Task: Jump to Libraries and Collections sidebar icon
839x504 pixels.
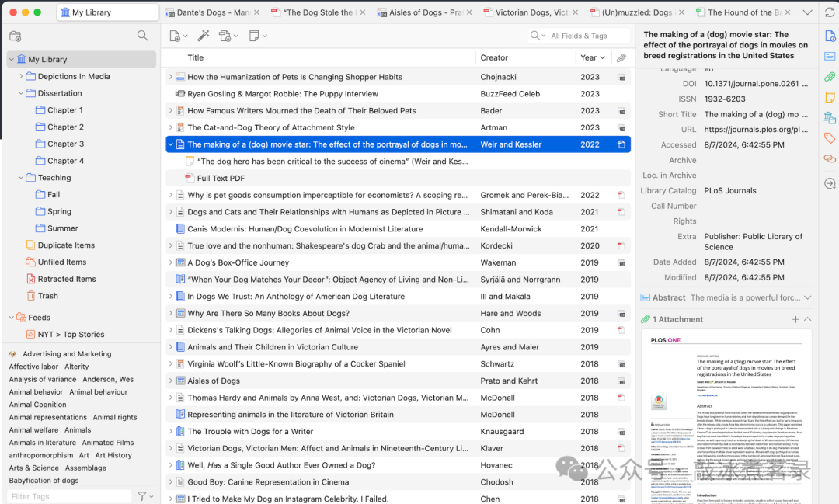Action: pos(830,117)
